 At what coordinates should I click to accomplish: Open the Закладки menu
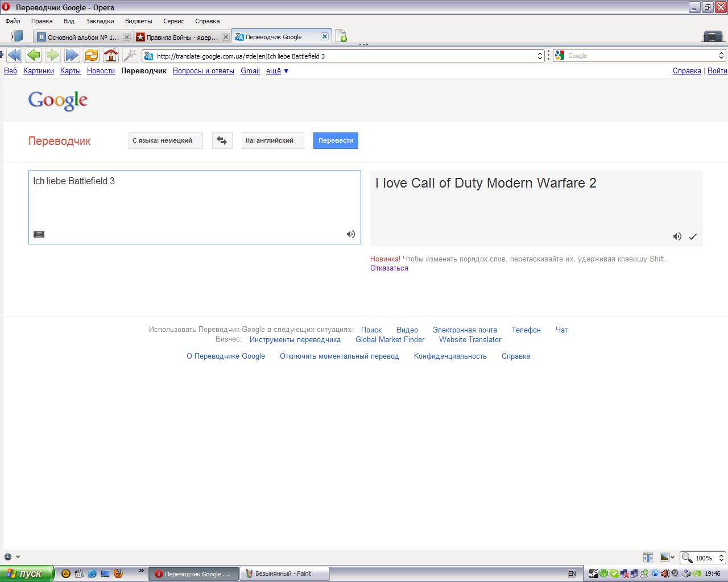(x=100, y=21)
